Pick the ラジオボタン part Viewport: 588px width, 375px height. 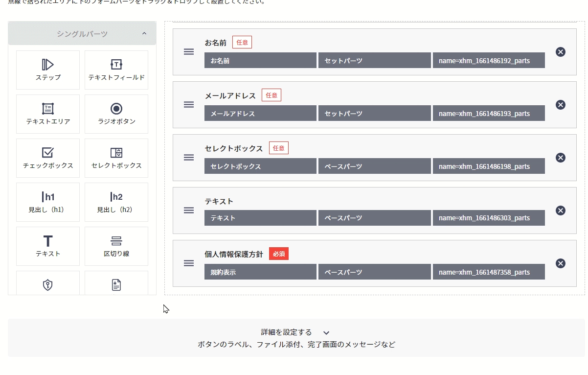coord(116,114)
